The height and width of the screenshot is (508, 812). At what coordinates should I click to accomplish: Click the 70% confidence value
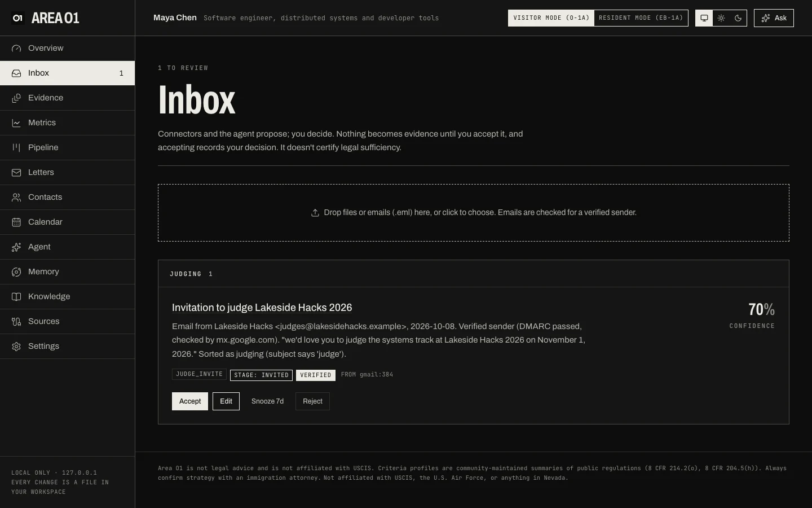pyautogui.click(x=761, y=309)
